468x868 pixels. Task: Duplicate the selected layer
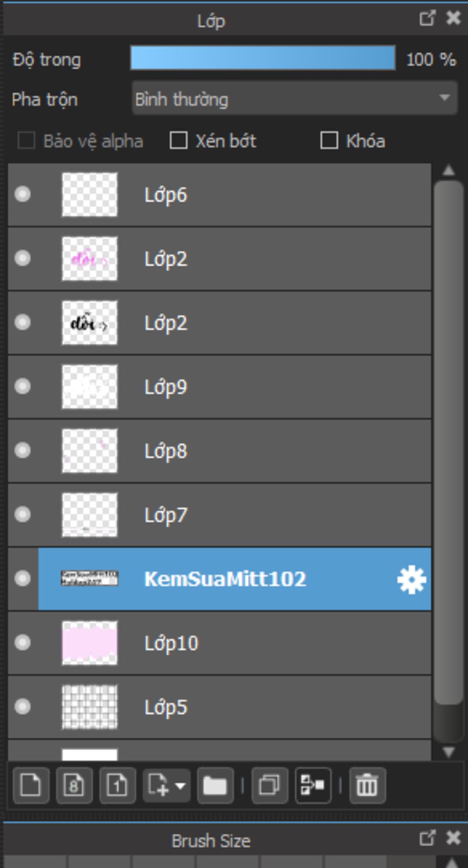click(x=270, y=785)
